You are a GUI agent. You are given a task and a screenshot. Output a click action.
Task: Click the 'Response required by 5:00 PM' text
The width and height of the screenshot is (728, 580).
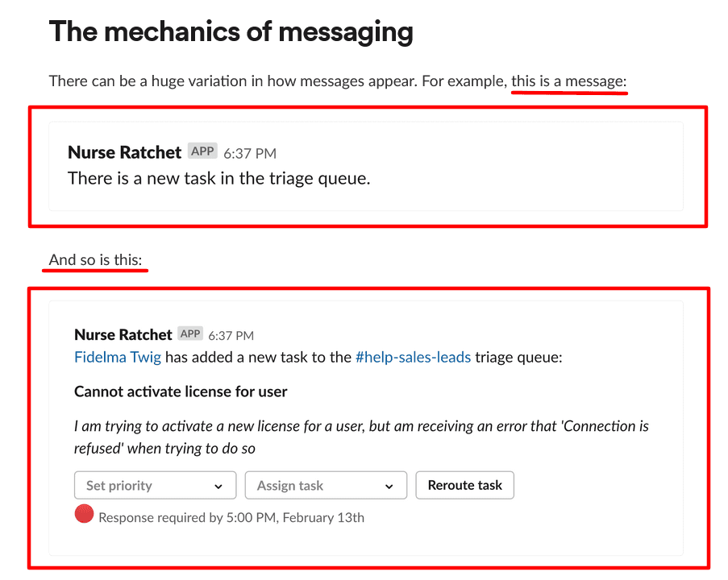click(x=231, y=517)
